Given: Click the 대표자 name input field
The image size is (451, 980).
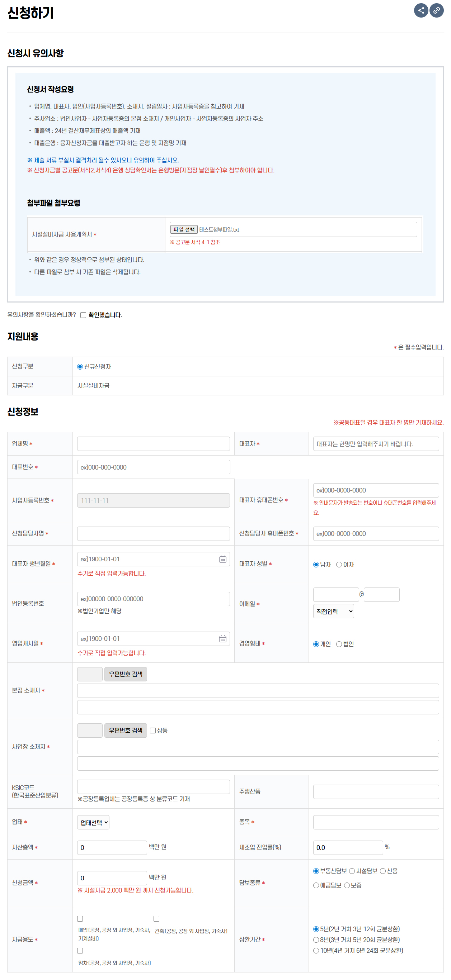Looking at the screenshot, I should 376,444.
